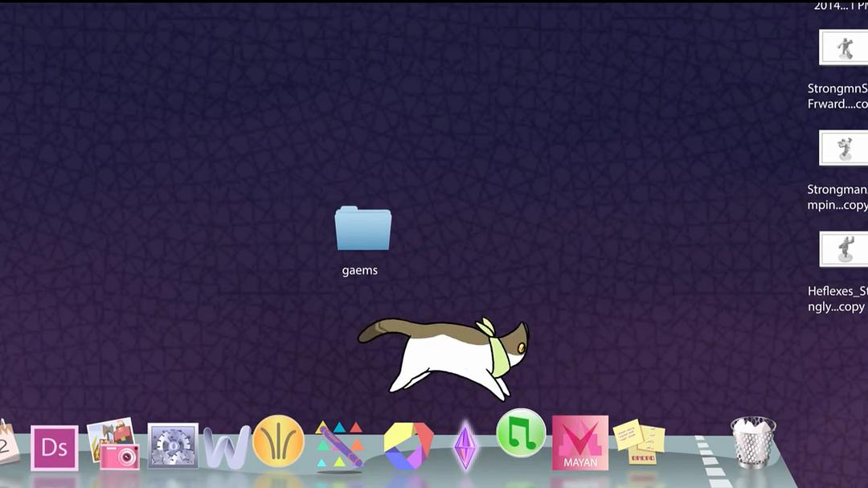Open the gear settings icon in the dock
Image resolution: width=868 pixels, height=488 pixels.
(x=173, y=446)
